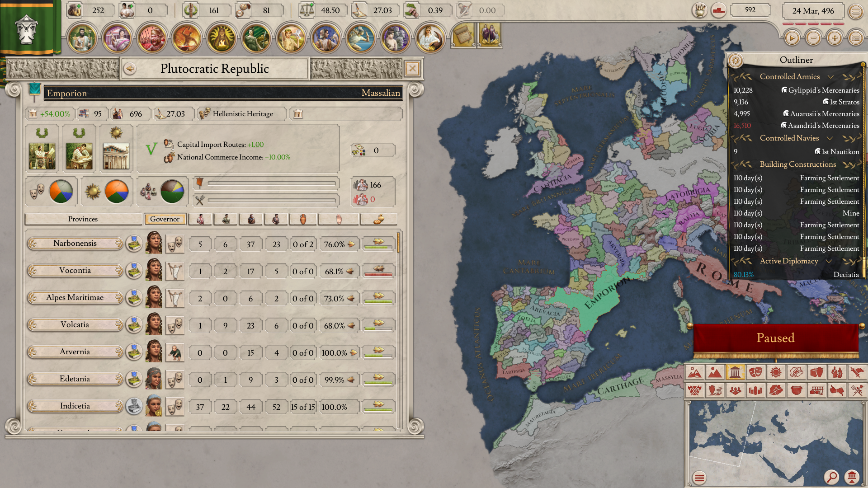This screenshot has width=868, height=488.
Task: Resume the game with the play button
Action: point(792,38)
